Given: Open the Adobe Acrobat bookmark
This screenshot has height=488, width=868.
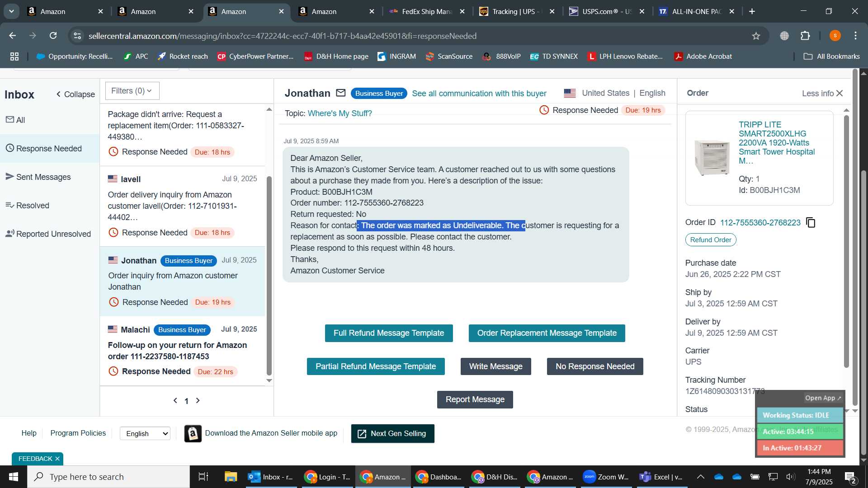Looking at the screenshot, I should pyautogui.click(x=703, y=56).
